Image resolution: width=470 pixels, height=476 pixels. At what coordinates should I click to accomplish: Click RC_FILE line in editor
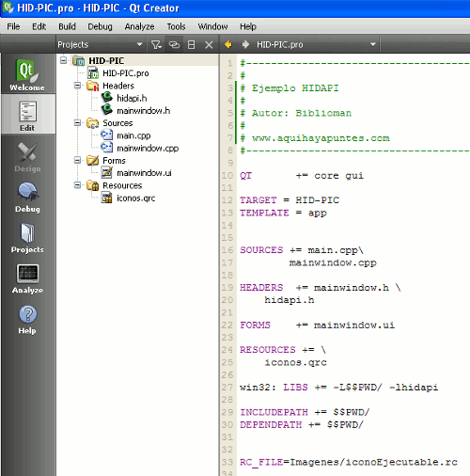click(349, 462)
